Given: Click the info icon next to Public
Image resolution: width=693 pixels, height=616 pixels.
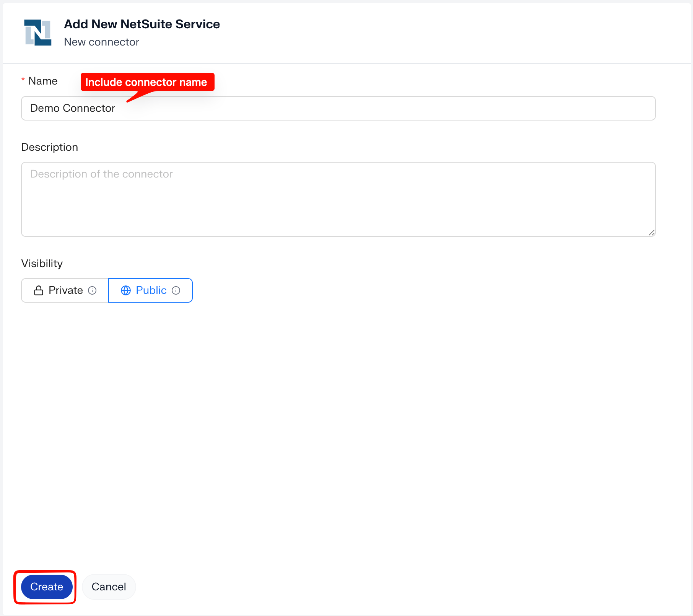Looking at the screenshot, I should [176, 290].
